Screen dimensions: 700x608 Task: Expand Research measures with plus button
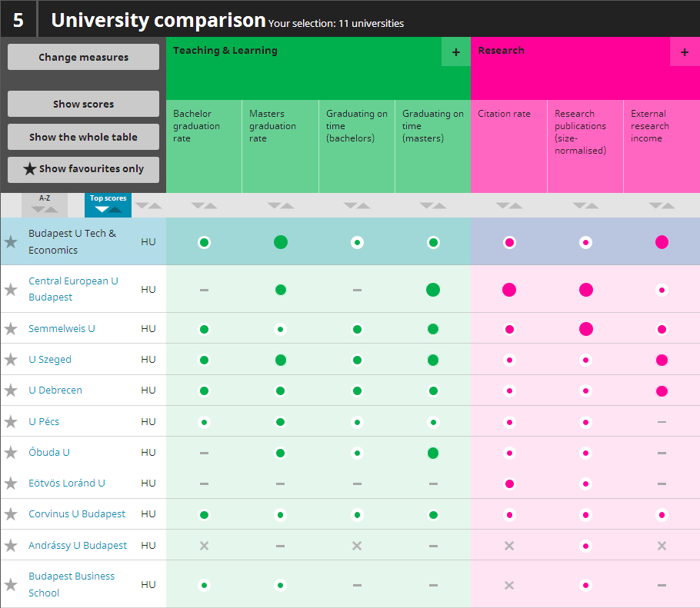coord(685,52)
